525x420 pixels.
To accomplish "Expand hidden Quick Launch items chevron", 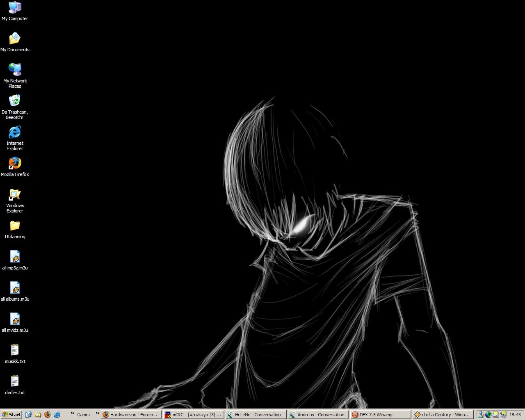I will [72, 413].
